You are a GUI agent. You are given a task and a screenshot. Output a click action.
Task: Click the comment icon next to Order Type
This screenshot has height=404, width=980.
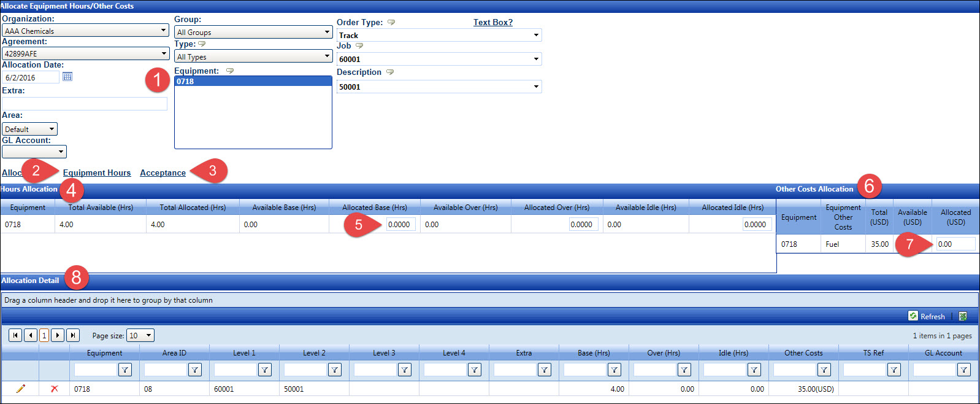(x=391, y=23)
